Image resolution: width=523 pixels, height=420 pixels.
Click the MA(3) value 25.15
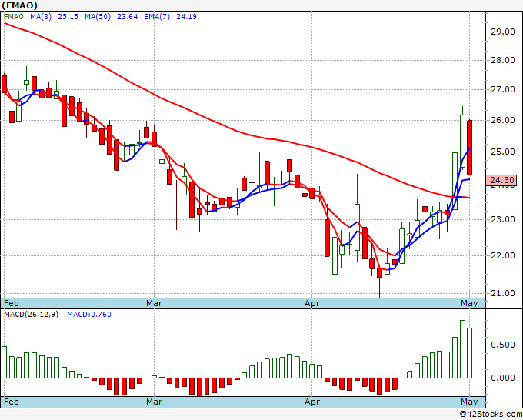(x=68, y=17)
